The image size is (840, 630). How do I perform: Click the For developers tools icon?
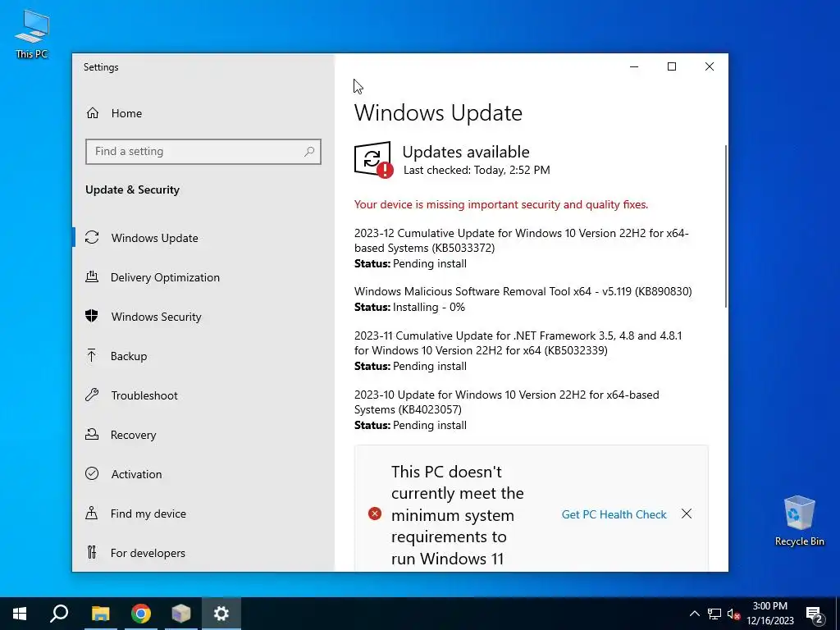point(92,552)
